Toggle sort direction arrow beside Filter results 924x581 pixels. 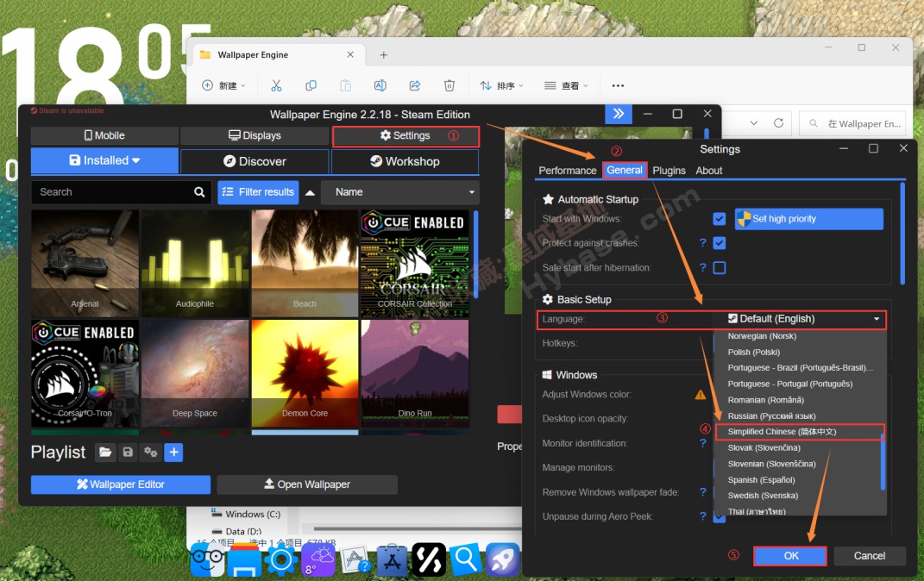(310, 192)
